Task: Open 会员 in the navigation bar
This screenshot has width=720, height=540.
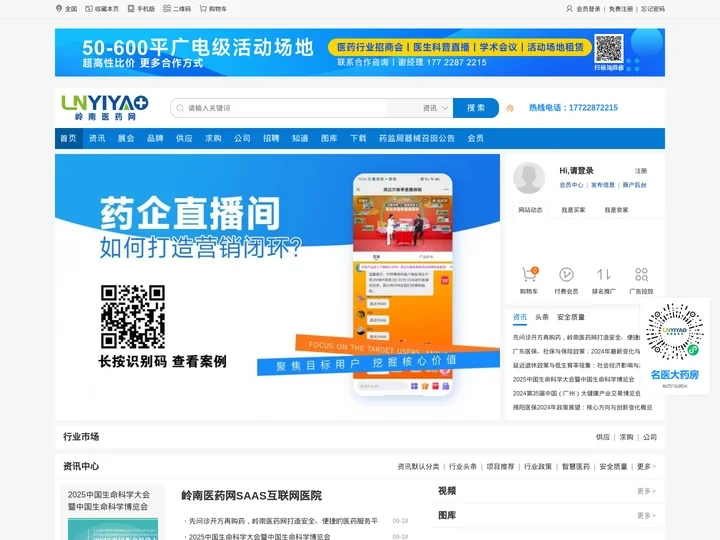Action: point(475,138)
